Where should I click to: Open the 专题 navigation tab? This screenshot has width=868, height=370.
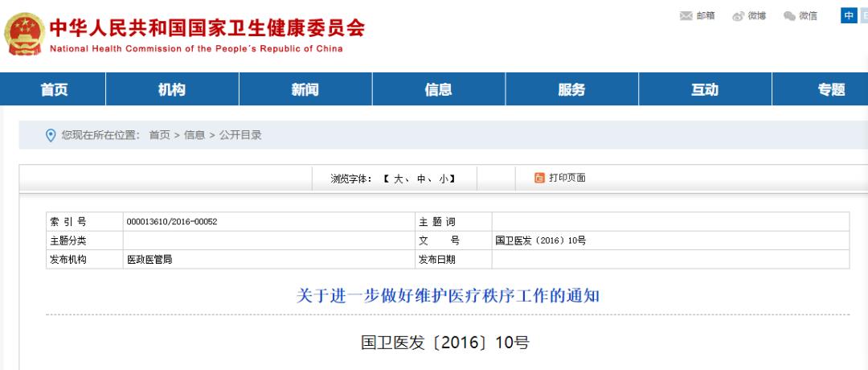click(x=831, y=89)
